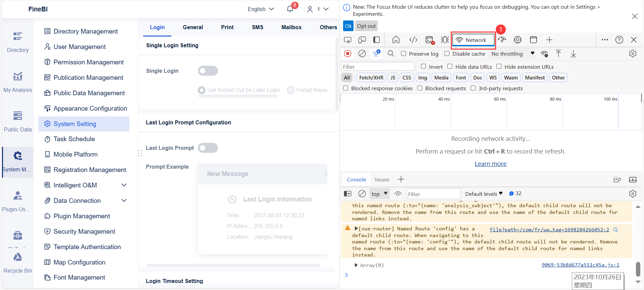Open network search magnifier
Viewport: 644px width, 290px height.
391,54
